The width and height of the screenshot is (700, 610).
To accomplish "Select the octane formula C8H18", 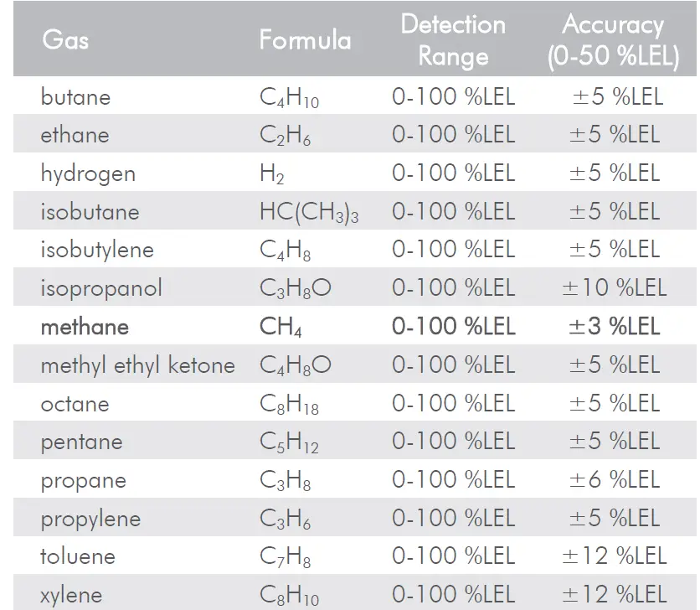I will [289, 405].
